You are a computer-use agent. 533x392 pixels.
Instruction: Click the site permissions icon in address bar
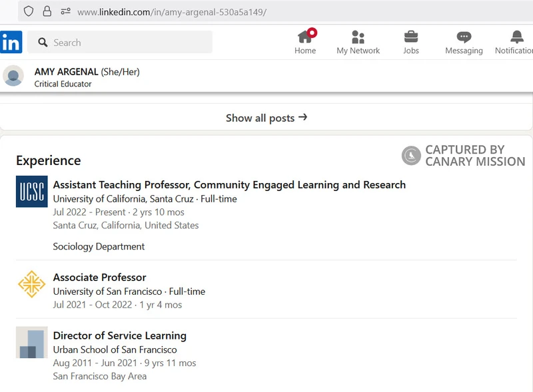[x=65, y=11]
